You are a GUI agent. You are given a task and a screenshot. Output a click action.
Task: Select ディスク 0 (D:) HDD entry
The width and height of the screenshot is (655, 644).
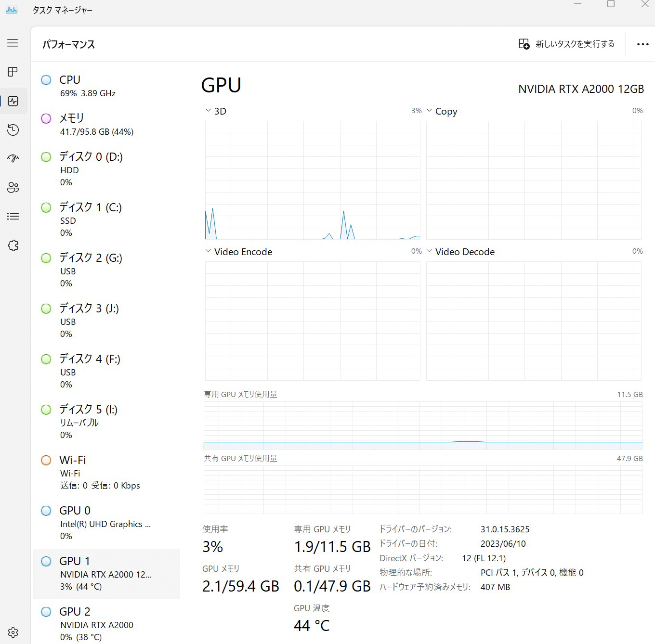[x=106, y=169]
